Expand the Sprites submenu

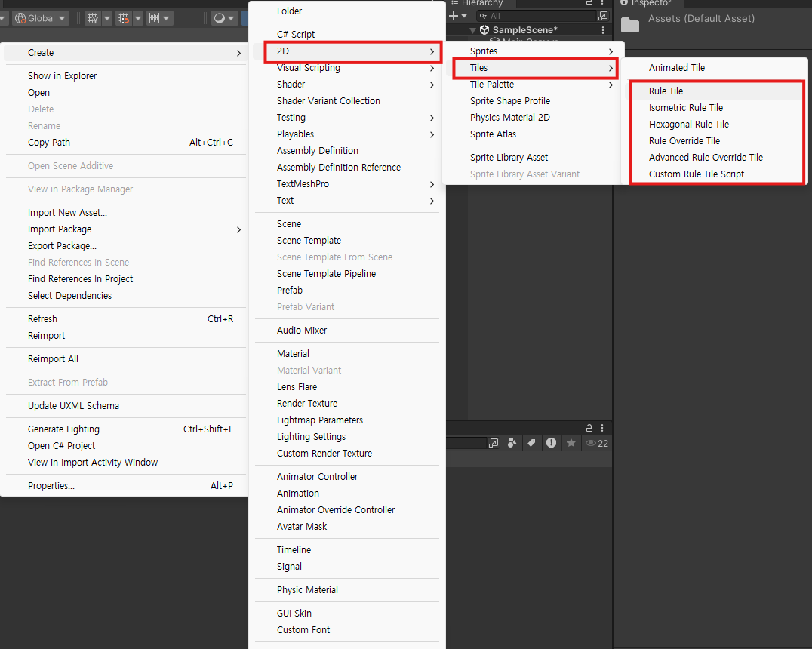(x=533, y=51)
